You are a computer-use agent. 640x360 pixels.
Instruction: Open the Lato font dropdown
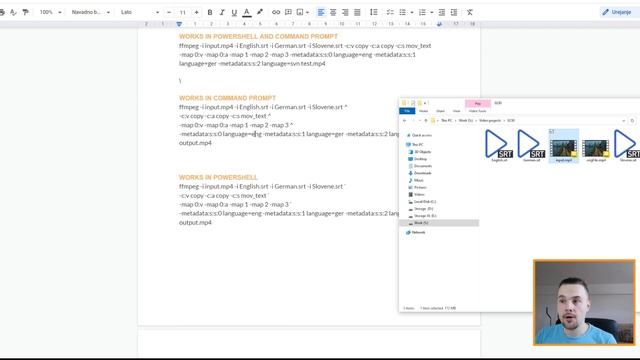pos(140,12)
